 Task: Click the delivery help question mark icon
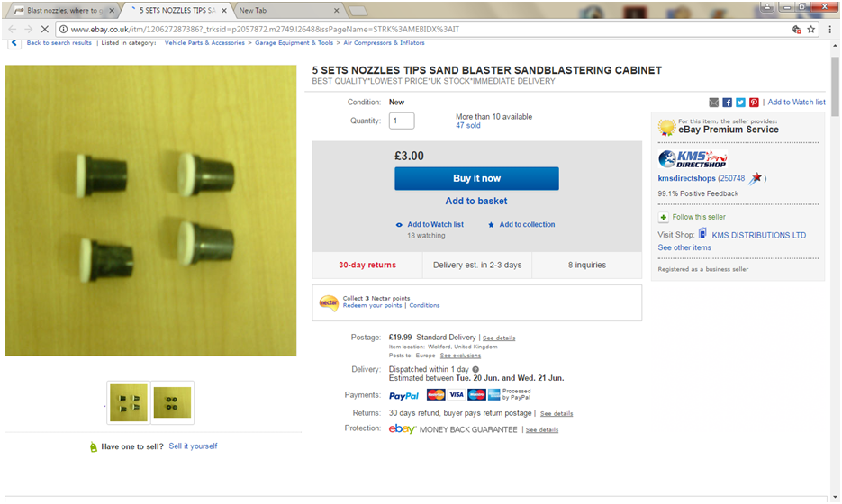point(475,369)
